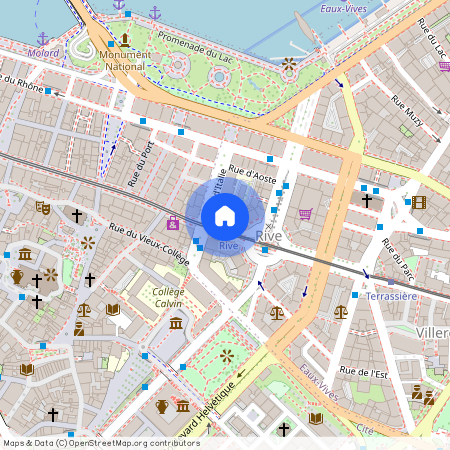Click the small blue Rive stop label

[x=229, y=246]
